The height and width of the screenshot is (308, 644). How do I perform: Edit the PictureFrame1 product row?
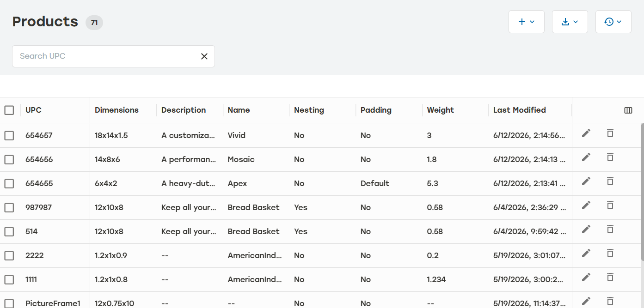(x=586, y=301)
